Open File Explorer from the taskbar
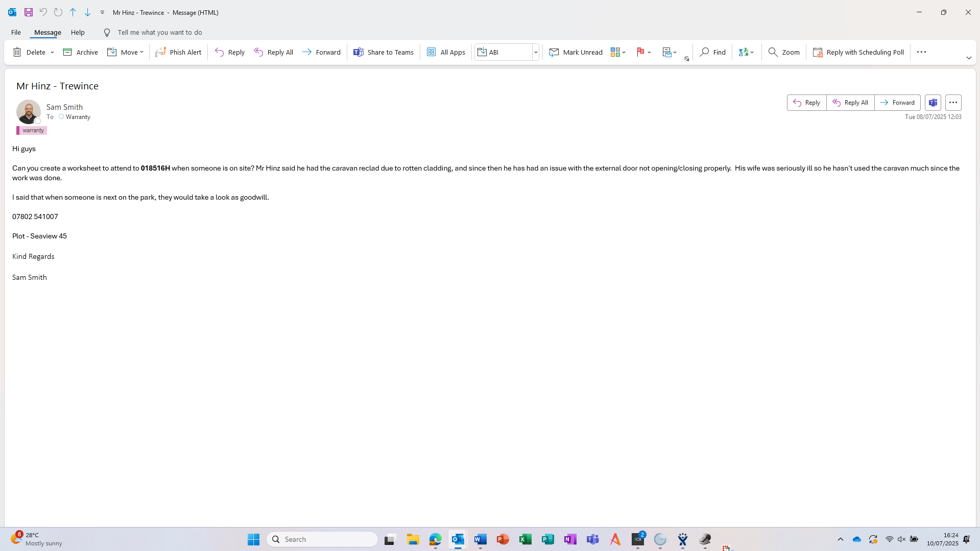The image size is (980, 551). pos(413,539)
